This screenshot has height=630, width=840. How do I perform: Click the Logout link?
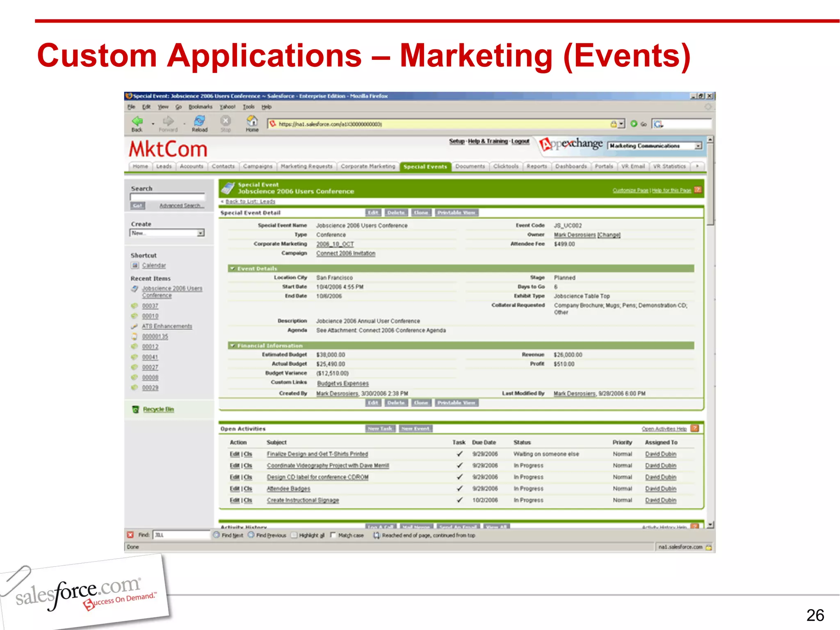click(520, 141)
